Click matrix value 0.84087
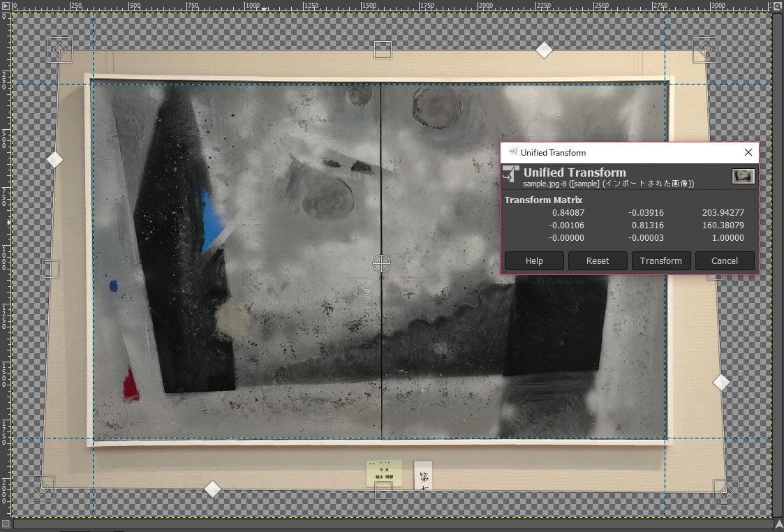 568,212
